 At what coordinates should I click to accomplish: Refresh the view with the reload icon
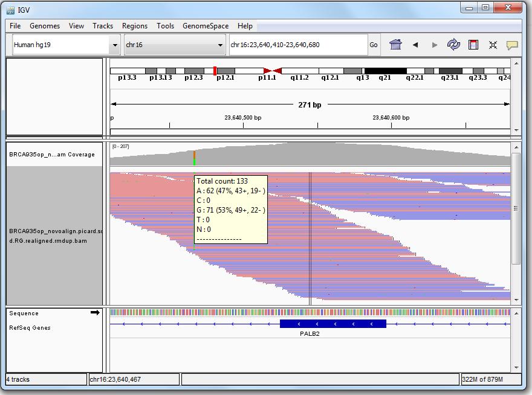point(453,45)
